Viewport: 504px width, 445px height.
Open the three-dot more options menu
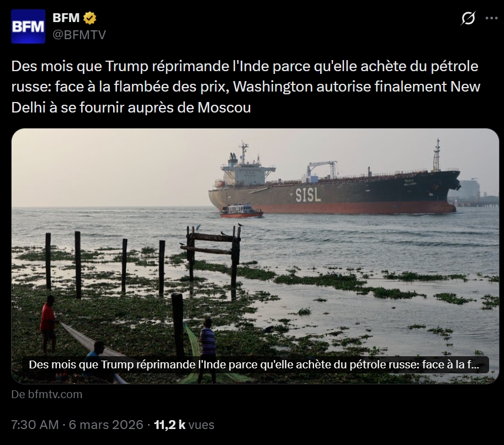pyautogui.click(x=491, y=18)
